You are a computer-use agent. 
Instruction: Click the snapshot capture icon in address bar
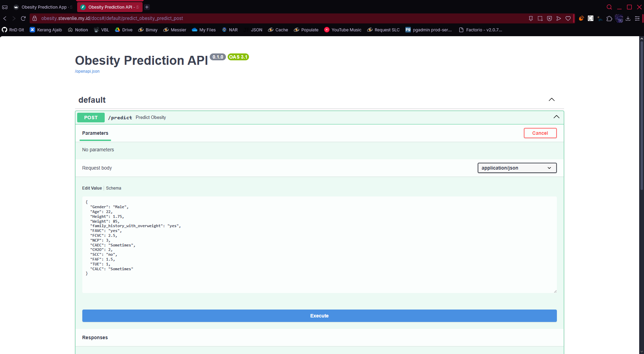coord(540,18)
